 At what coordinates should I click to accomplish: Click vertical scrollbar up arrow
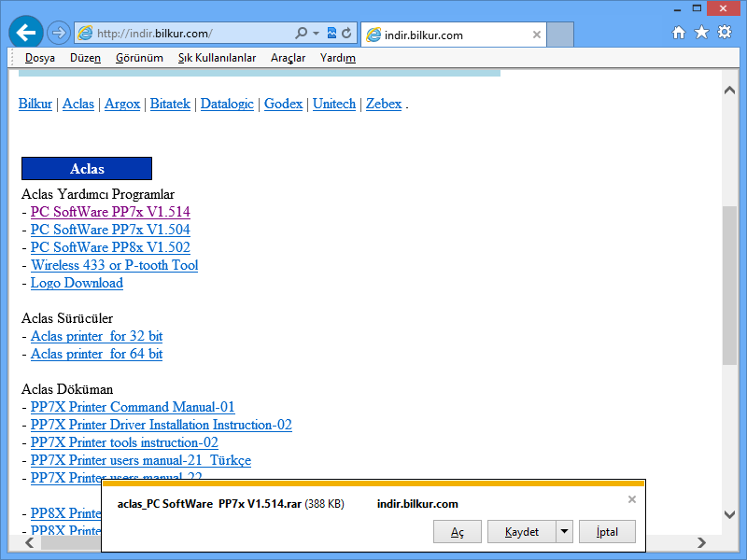[729, 90]
